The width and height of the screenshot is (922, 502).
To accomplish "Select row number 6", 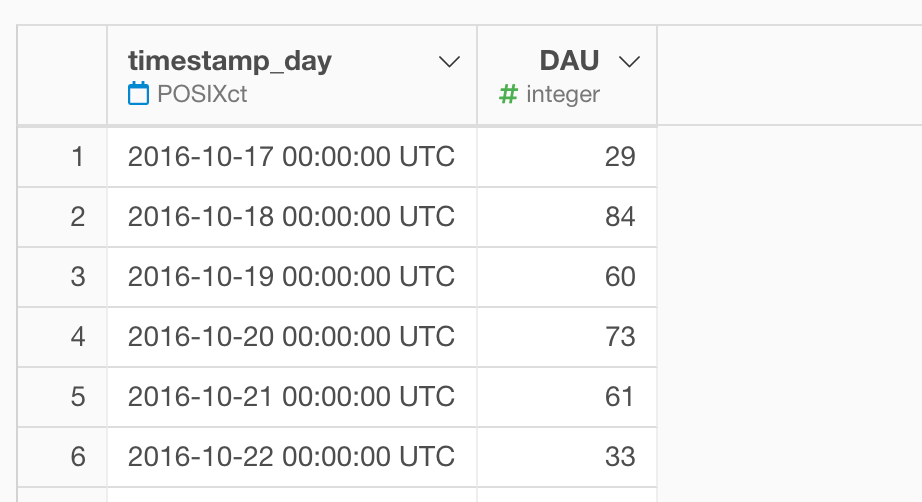I will point(78,457).
